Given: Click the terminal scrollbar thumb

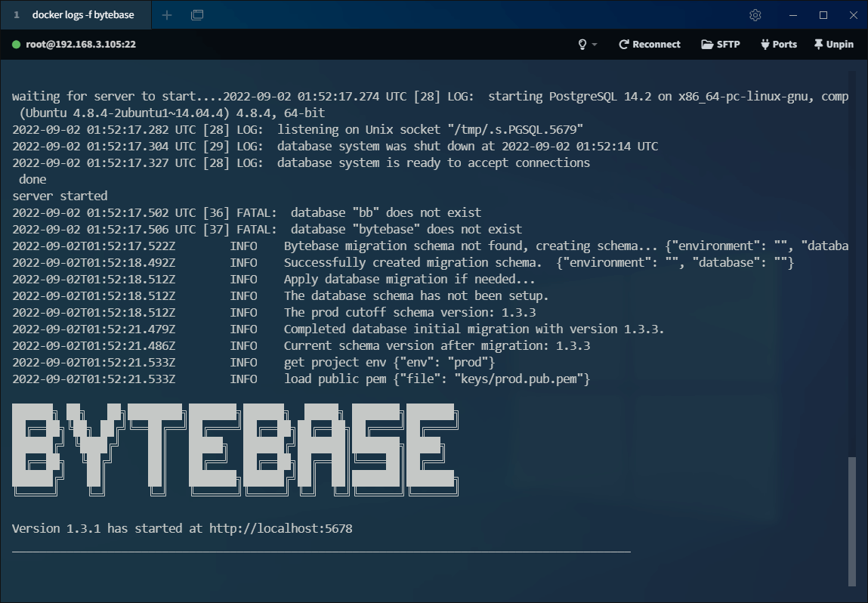Looking at the screenshot, I should [852, 521].
